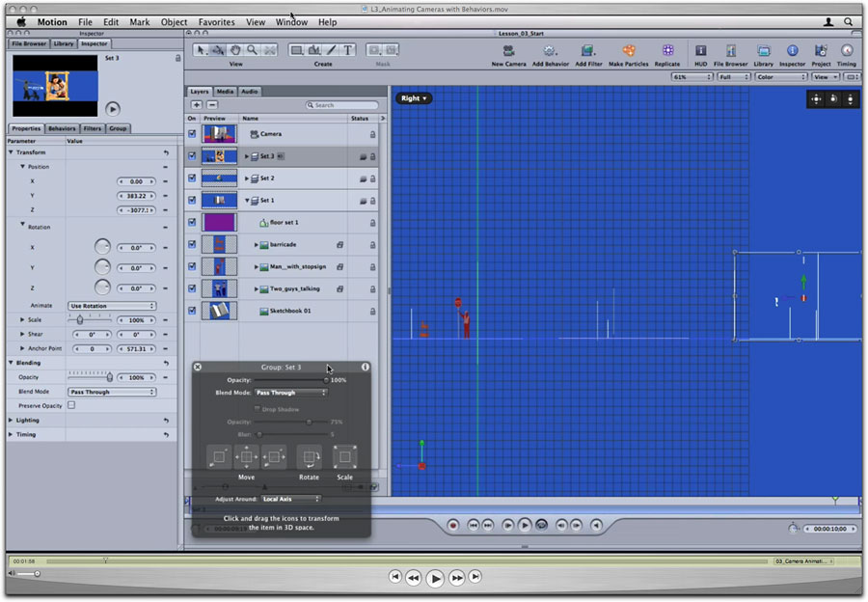This screenshot has width=868, height=602.
Task: Switch to the Audio tab
Action: click(x=249, y=92)
